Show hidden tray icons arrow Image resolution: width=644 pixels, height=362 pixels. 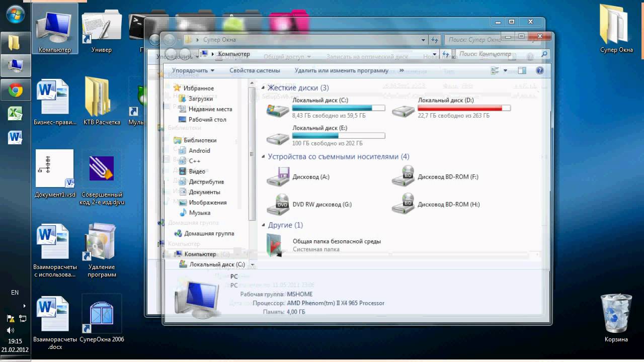click(24, 306)
